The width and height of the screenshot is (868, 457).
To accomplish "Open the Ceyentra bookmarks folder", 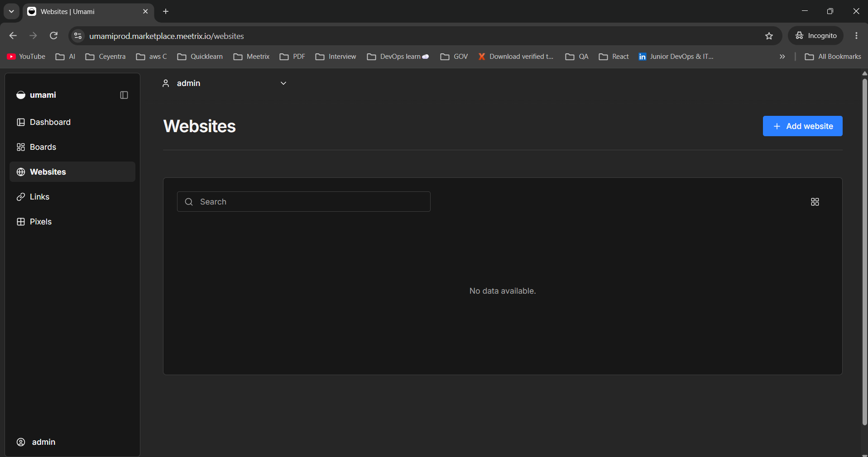I will [106, 57].
